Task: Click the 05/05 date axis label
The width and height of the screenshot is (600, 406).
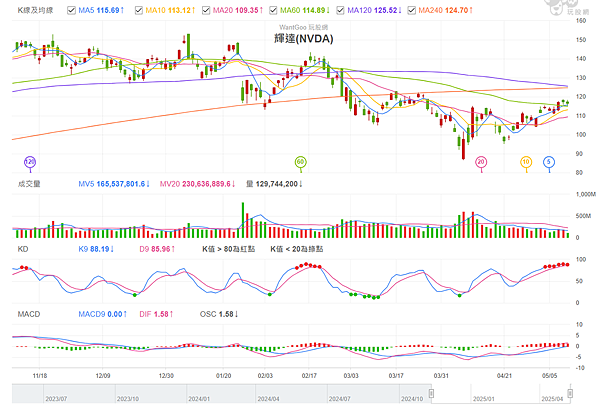Action: (x=549, y=376)
